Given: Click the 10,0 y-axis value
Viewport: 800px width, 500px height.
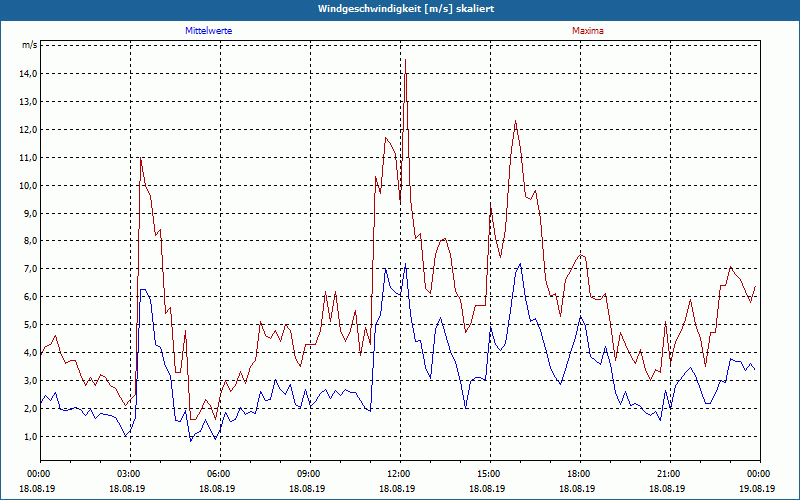Looking at the screenshot, I should click(x=29, y=185).
